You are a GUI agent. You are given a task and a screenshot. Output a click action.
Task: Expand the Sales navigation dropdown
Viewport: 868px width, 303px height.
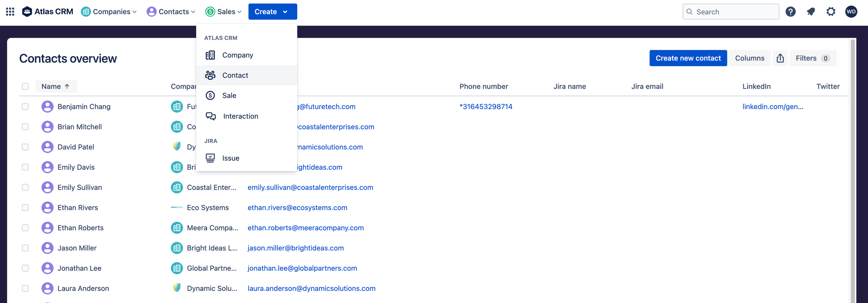pyautogui.click(x=223, y=12)
